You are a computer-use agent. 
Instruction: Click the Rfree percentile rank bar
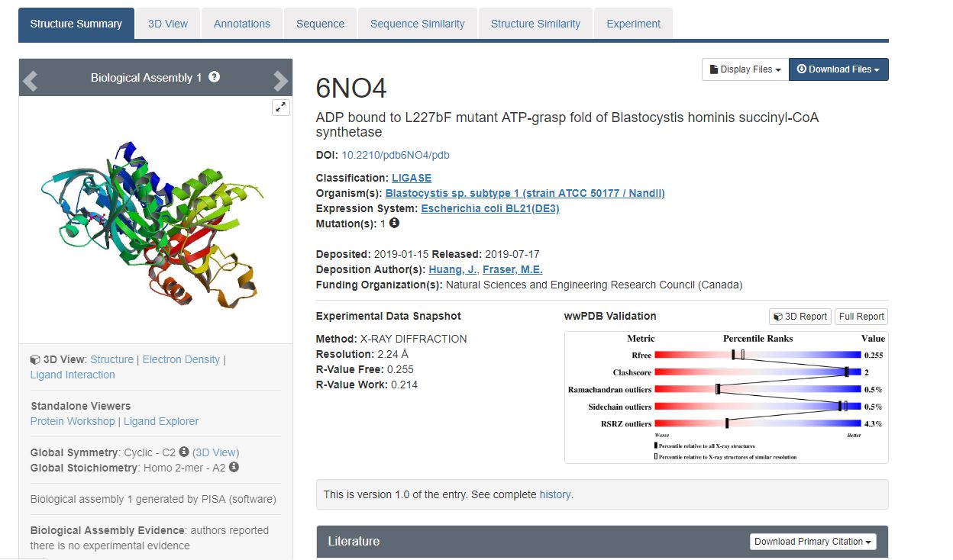click(758, 355)
